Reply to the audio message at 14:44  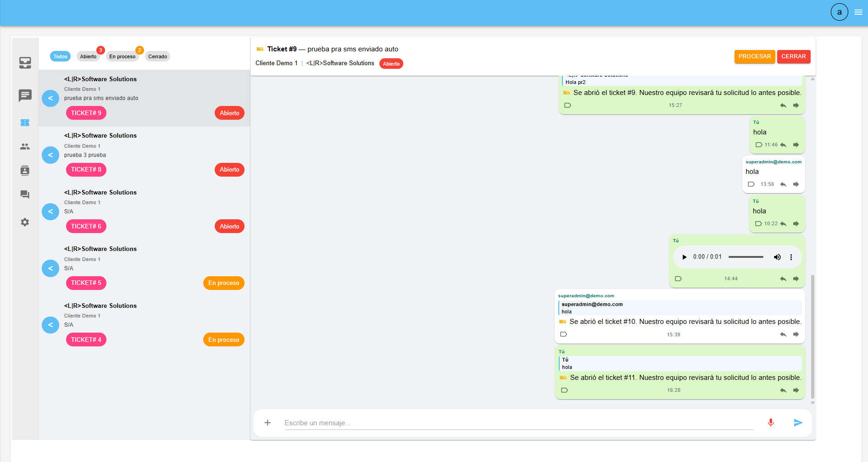[783, 279]
